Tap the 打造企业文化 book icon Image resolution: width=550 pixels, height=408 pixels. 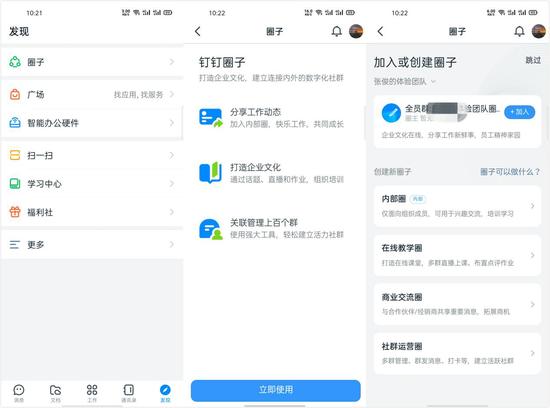(211, 172)
